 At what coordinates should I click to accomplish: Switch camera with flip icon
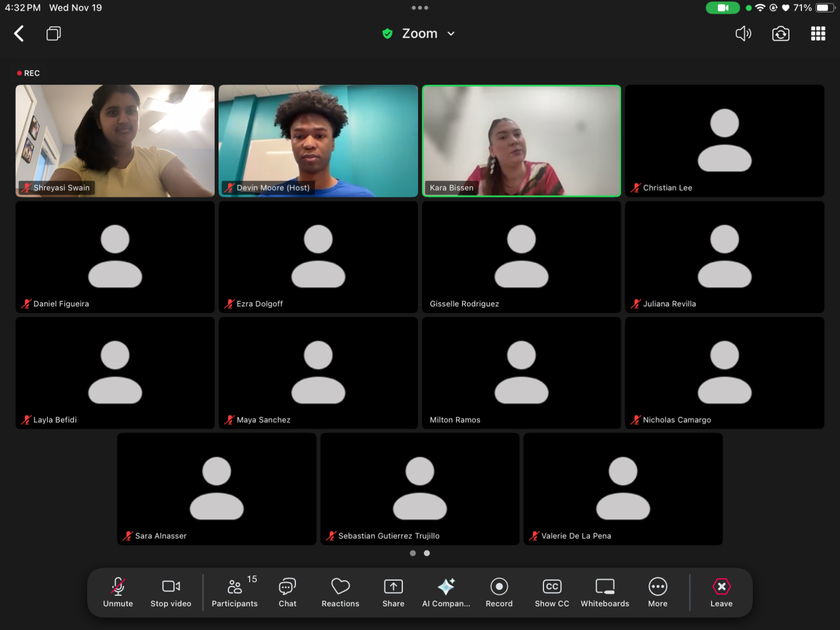(x=780, y=33)
